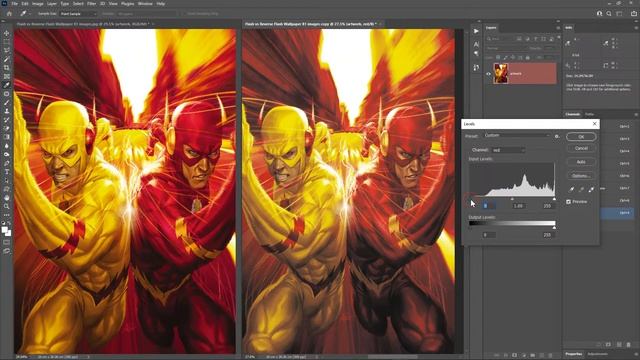Filter layers by type layers icon

pyautogui.click(x=536, y=39)
